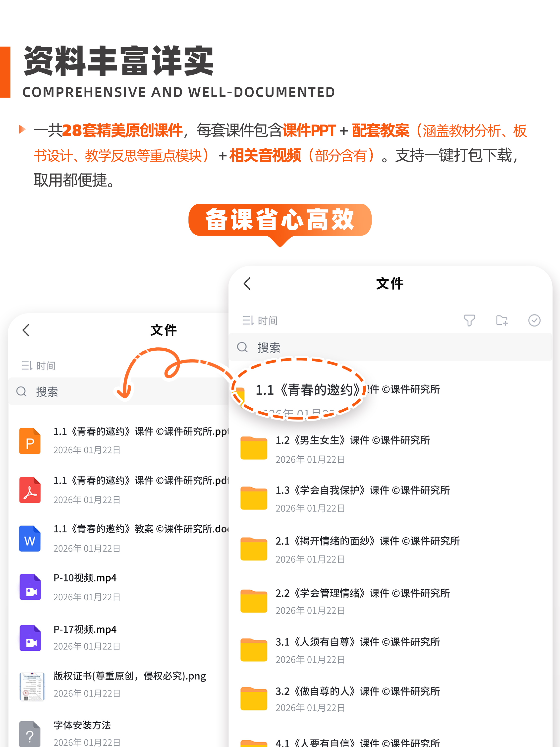Open folder icon for 1.2《男生女生》
Image resolution: width=560 pixels, height=747 pixels.
coord(254,448)
